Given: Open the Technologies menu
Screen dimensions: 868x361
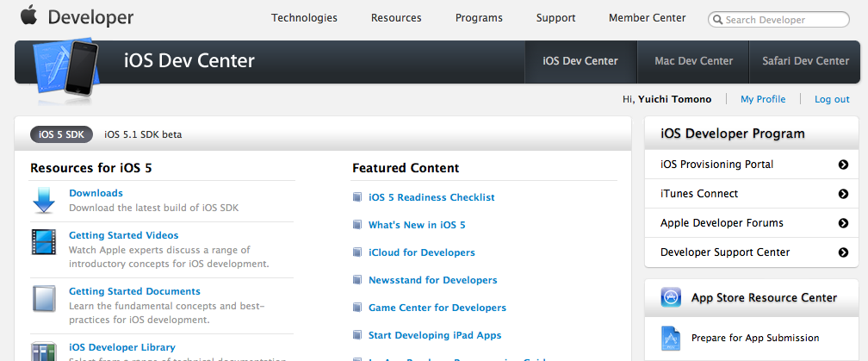Looking at the screenshot, I should [304, 18].
